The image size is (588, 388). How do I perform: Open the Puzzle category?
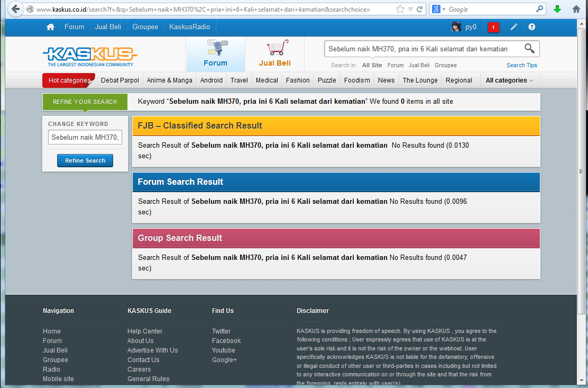click(327, 80)
